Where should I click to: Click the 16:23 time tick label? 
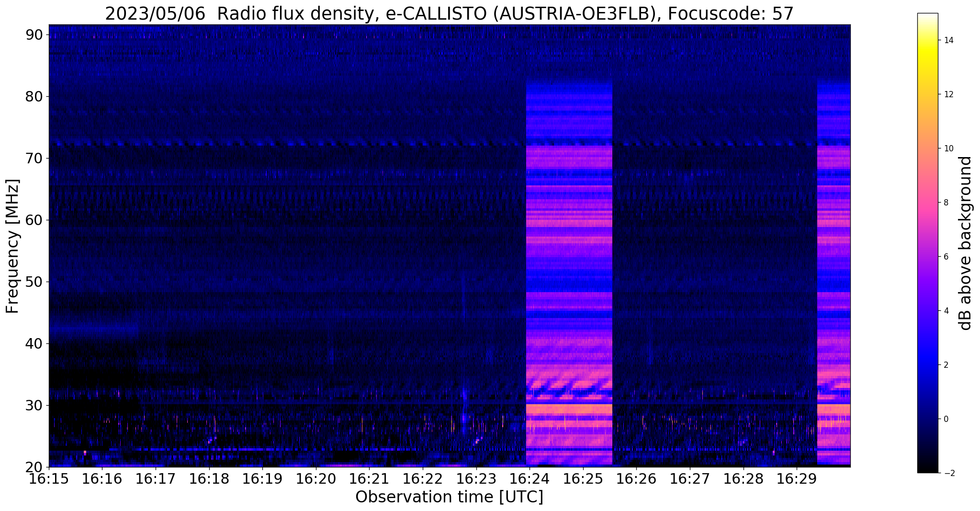pos(476,479)
